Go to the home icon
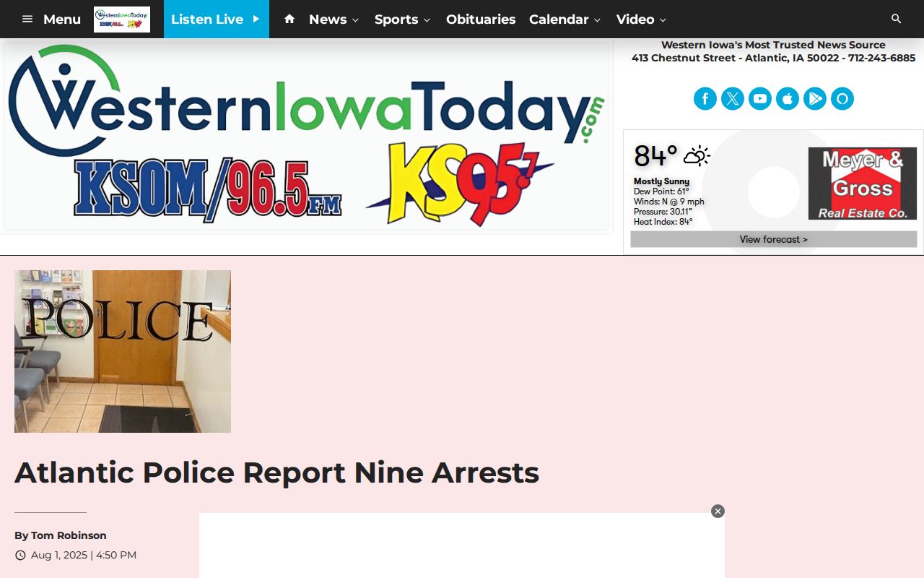924x578 pixels. (289, 19)
